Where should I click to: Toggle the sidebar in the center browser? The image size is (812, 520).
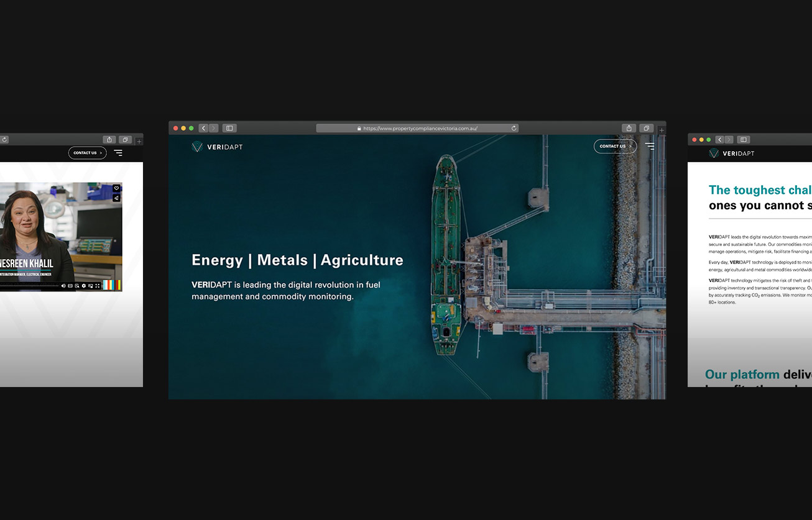pyautogui.click(x=229, y=128)
